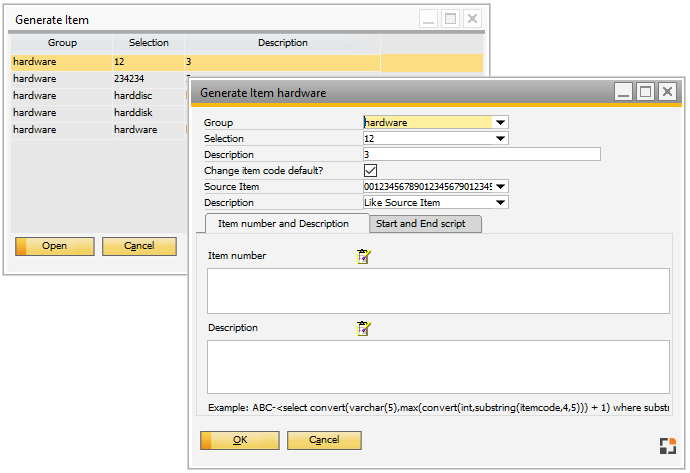Select the row with selection 234234

pos(141,79)
